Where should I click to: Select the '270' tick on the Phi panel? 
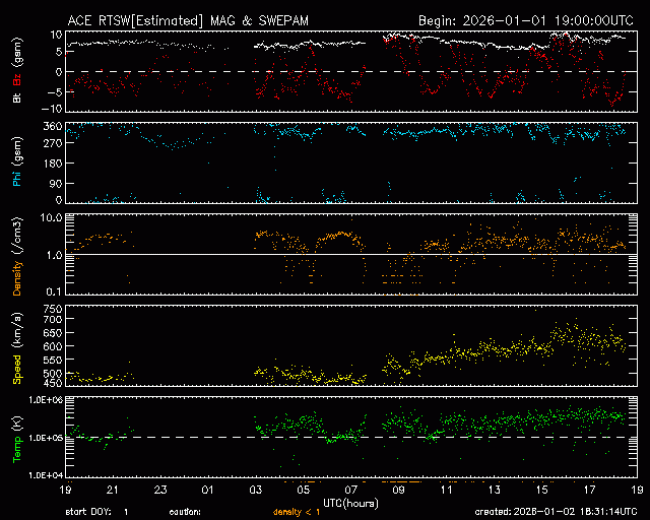point(53,143)
